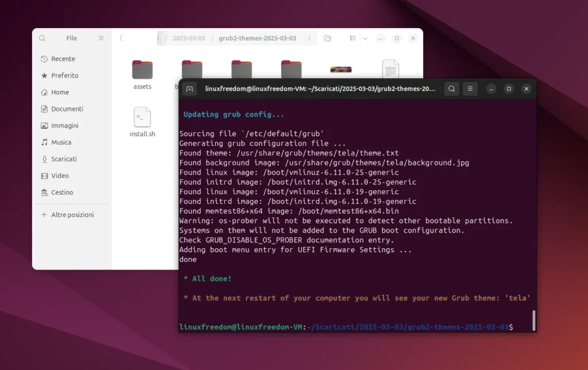Click the initrd.img-6.11.0-19-generic line

(298, 202)
